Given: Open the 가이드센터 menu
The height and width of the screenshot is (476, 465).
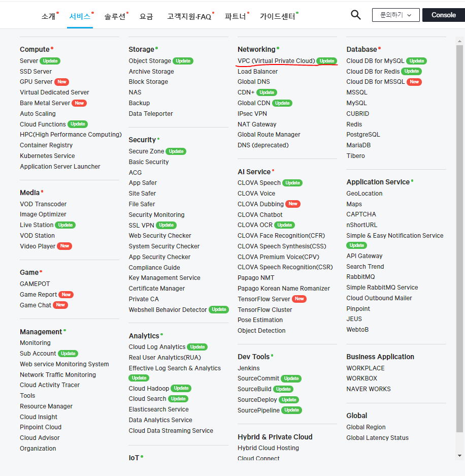Looking at the screenshot, I should coord(277,16).
